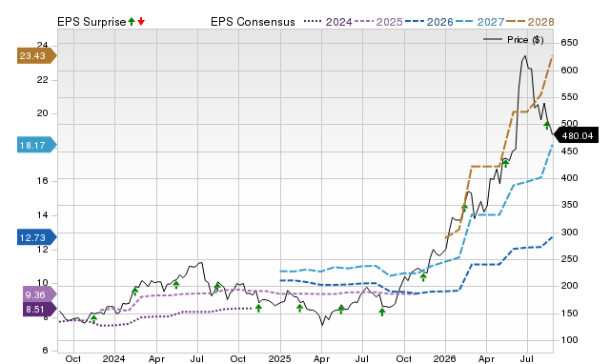Click the dotted purple sample next to 2024

point(314,21)
